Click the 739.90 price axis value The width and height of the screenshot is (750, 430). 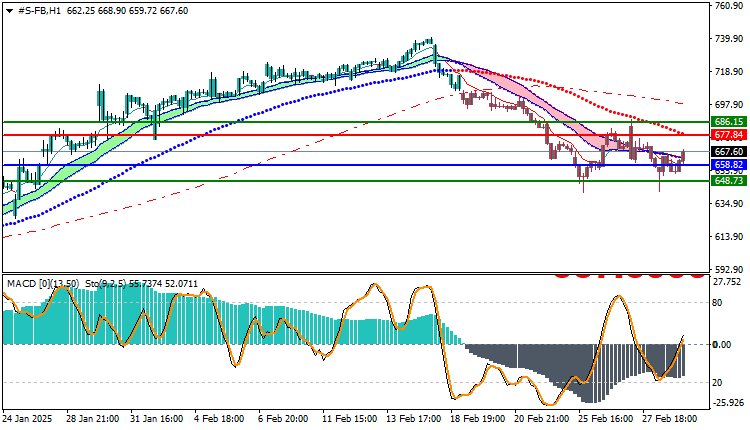click(728, 39)
